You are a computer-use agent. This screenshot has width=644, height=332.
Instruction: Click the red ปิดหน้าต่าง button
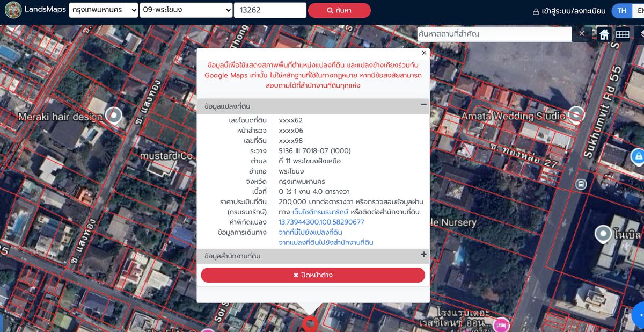pos(313,275)
